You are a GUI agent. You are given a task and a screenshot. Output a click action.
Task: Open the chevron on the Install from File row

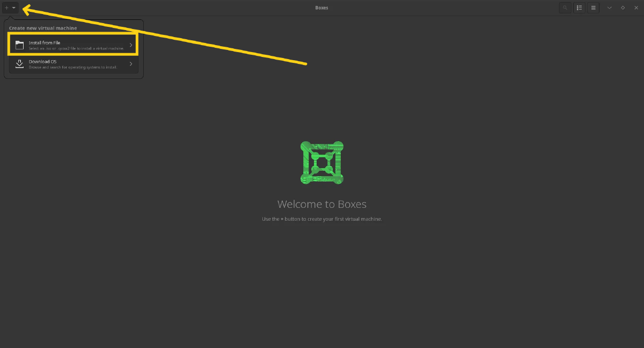click(x=131, y=45)
